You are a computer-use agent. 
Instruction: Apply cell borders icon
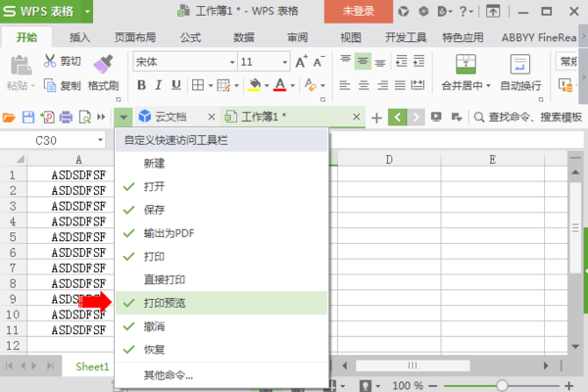coord(198,85)
